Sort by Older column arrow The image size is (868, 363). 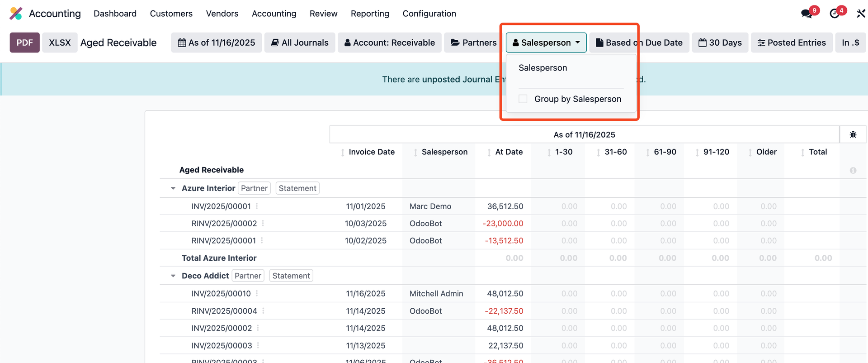point(750,153)
